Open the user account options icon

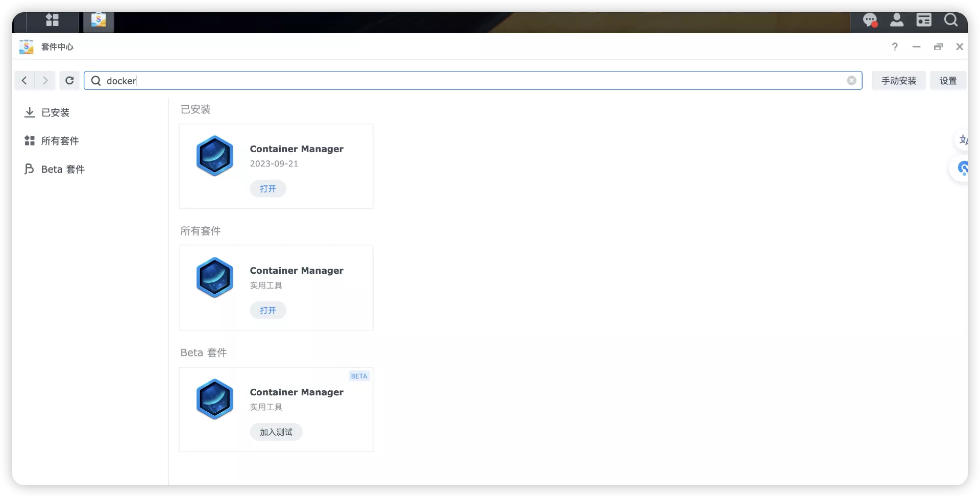(x=897, y=20)
